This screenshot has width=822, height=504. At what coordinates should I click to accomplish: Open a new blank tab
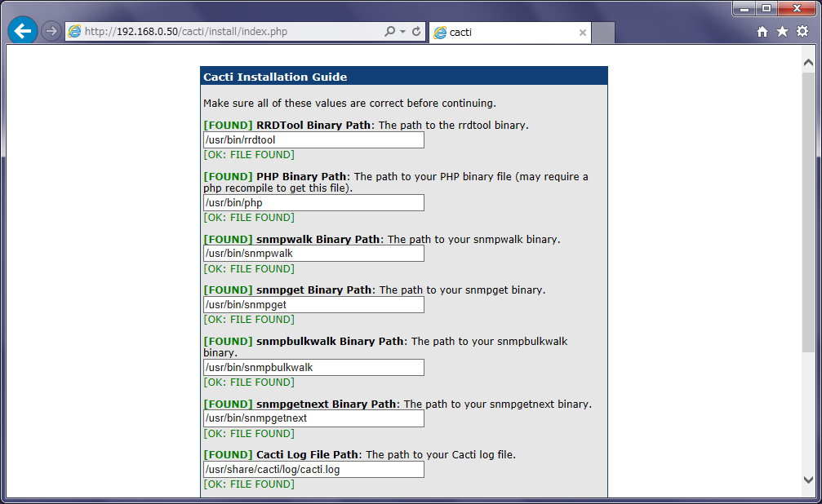point(603,33)
